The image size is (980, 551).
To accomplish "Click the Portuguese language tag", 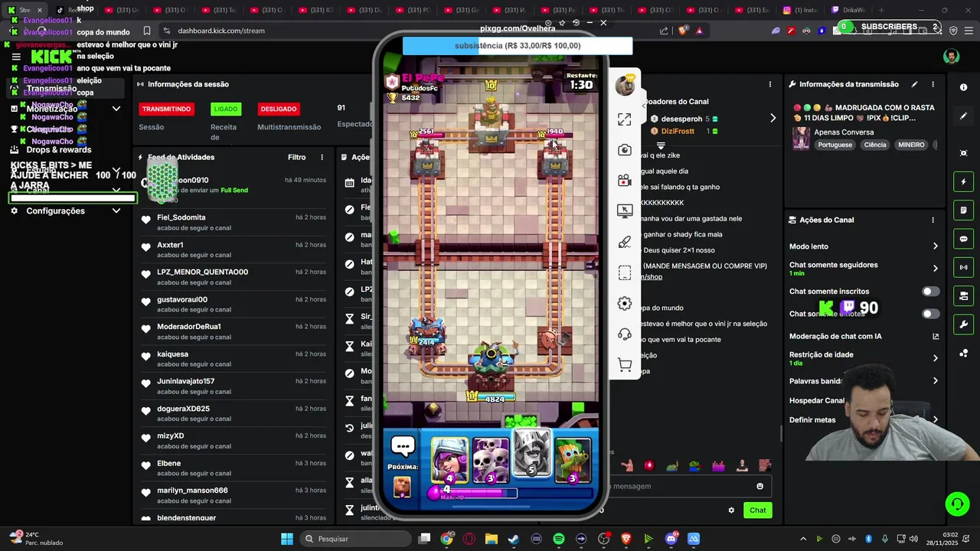I will 835,145.
